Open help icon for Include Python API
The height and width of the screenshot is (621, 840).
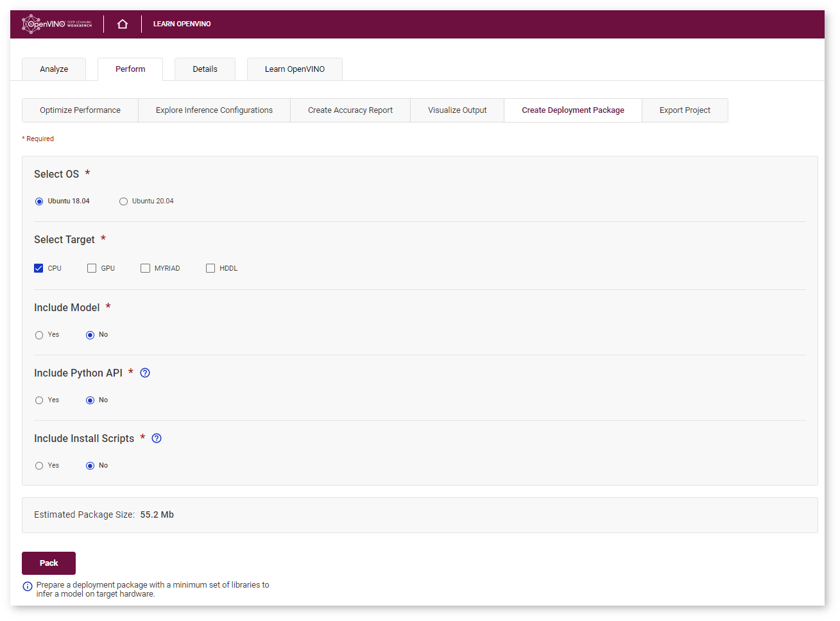(x=145, y=373)
